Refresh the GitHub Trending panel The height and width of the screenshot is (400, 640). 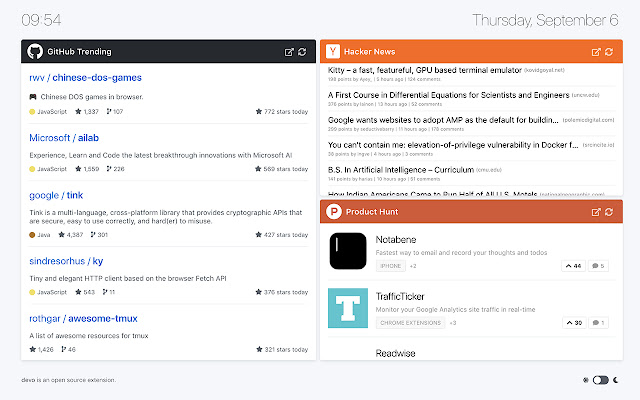303,51
